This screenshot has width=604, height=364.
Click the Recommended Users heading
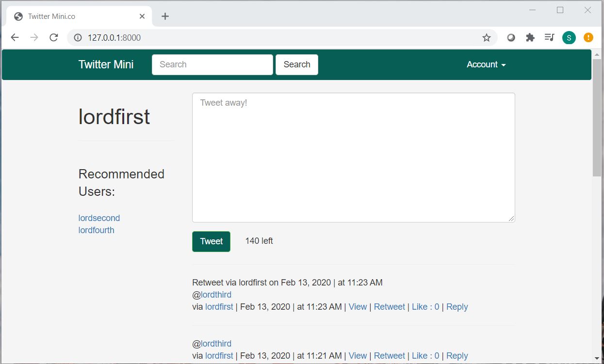(121, 183)
